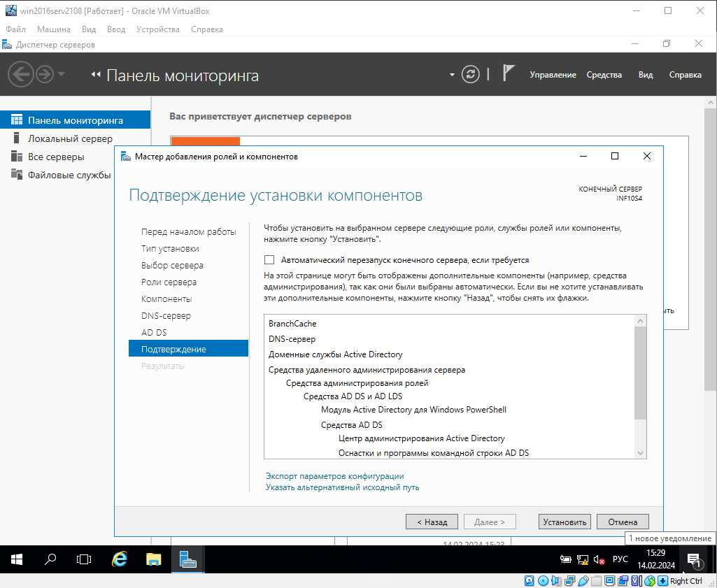This screenshot has height=588, width=717.
Task: Click the VirtualBox USB status icon
Action: pyautogui.click(x=583, y=581)
